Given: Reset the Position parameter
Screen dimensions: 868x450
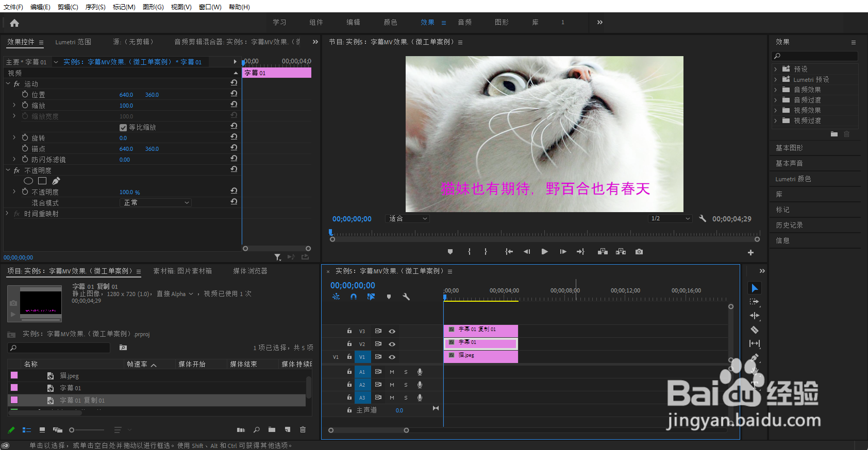Looking at the screenshot, I should pos(234,94).
